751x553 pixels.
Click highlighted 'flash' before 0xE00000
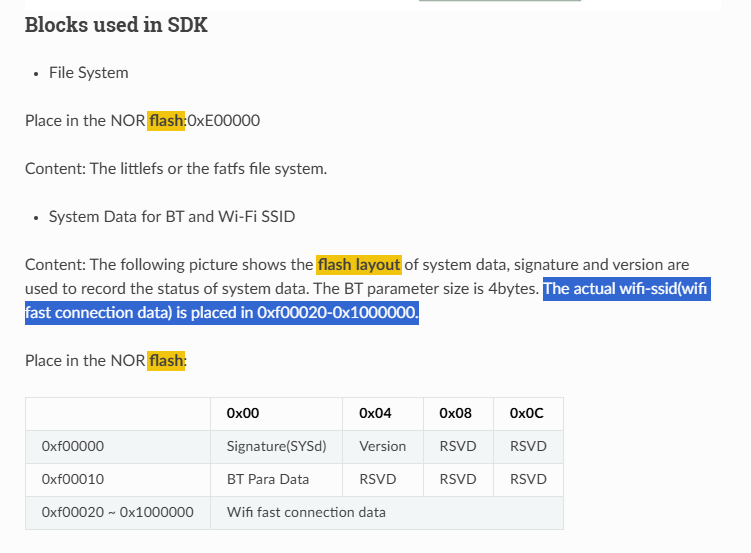(x=166, y=121)
